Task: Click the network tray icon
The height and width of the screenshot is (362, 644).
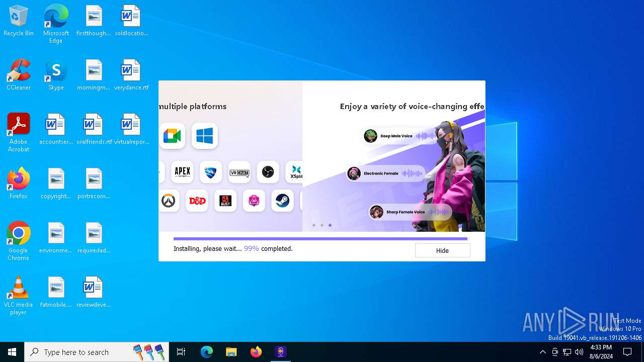Action: pyautogui.click(x=567, y=352)
